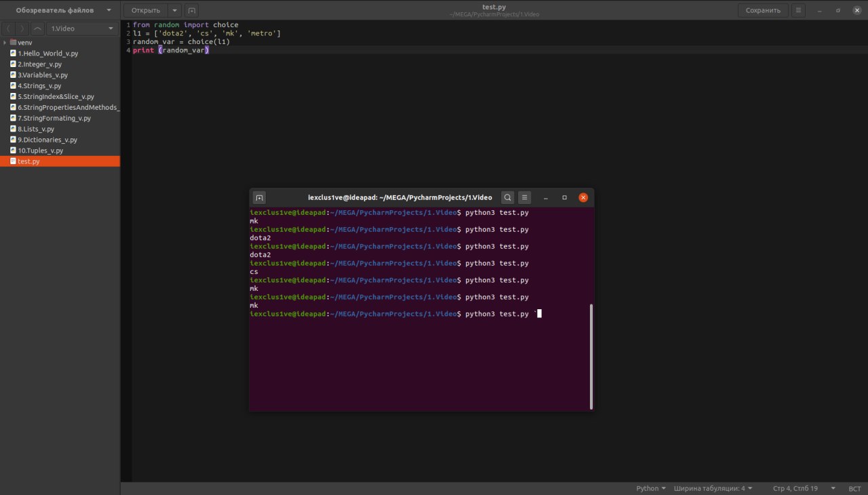Select 3.Variables_v.py in file browser
Viewport: 868px width, 495px height.
(43, 75)
